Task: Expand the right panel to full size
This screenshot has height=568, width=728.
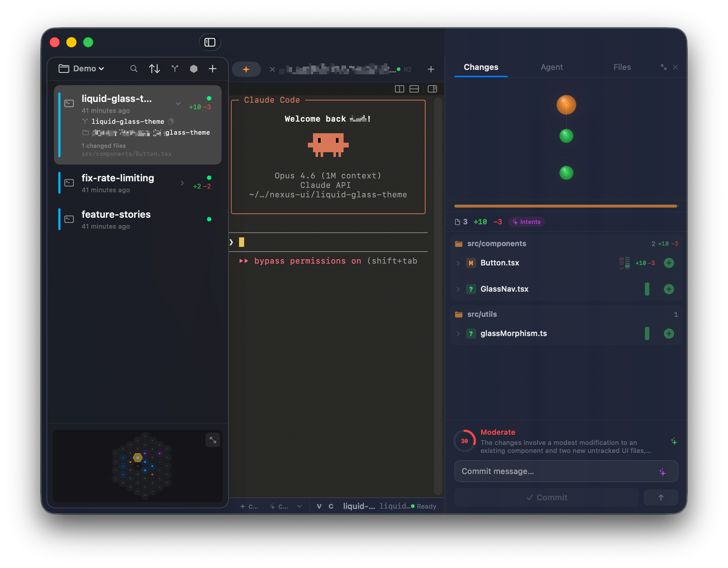Action: coord(664,67)
